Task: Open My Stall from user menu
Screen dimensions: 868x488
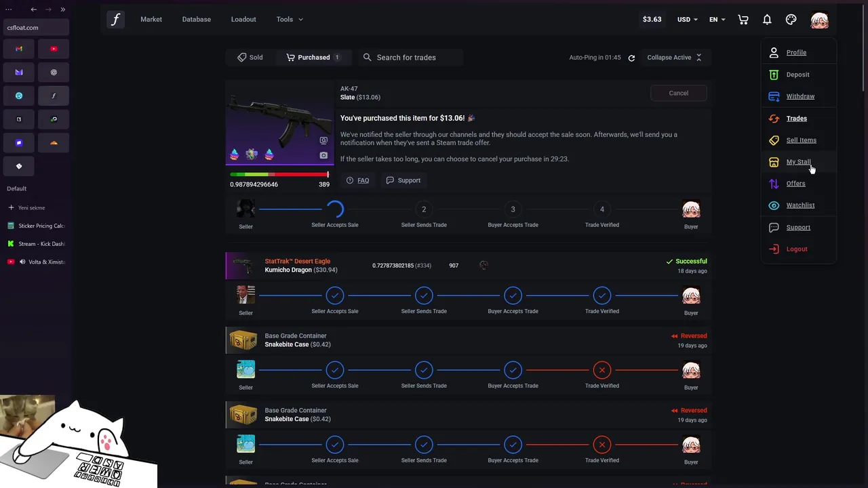Action: coord(799,162)
